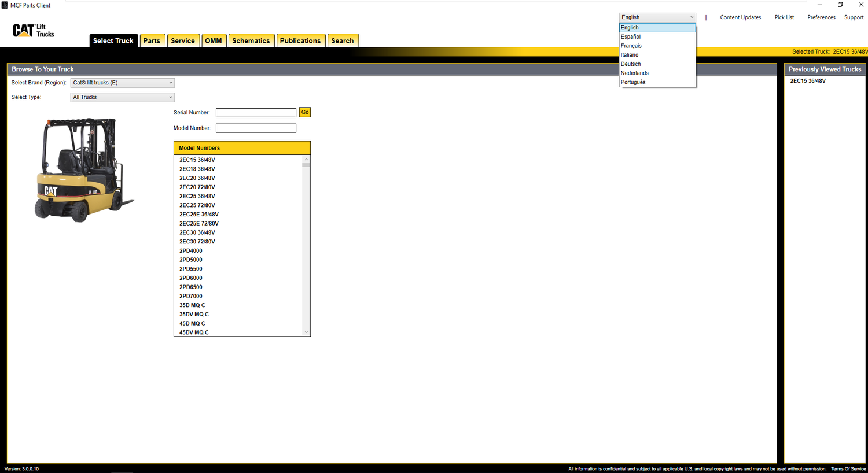
Task: Open the Schematics tab
Action: pyautogui.click(x=251, y=41)
